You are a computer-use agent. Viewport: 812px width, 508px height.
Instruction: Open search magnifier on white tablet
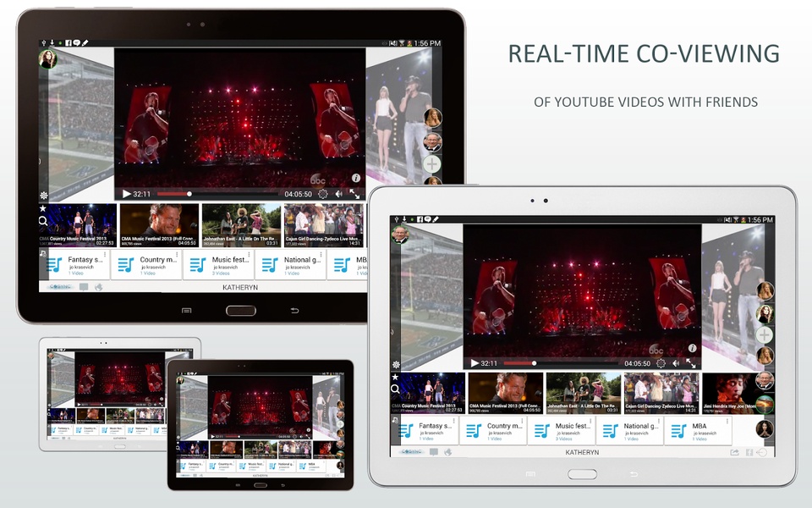click(x=395, y=389)
